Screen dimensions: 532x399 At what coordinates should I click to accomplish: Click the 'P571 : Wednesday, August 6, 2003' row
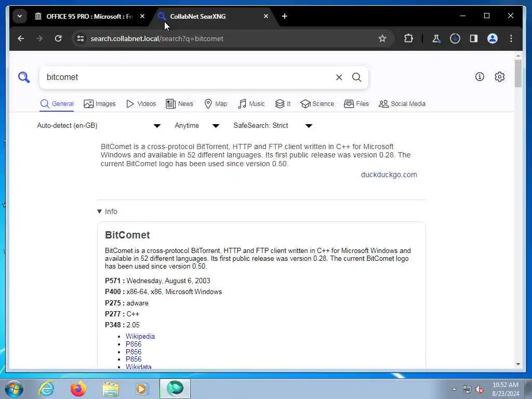click(x=157, y=281)
